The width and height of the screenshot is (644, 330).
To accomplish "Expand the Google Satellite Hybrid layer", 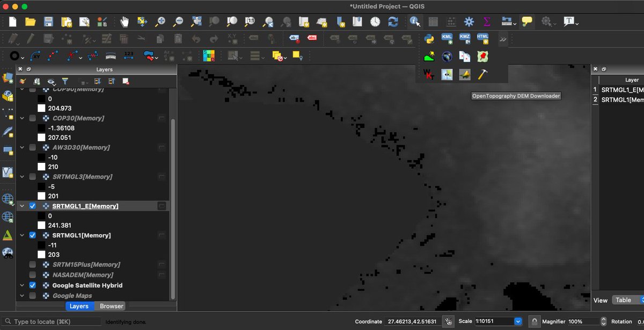I will [x=22, y=285].
